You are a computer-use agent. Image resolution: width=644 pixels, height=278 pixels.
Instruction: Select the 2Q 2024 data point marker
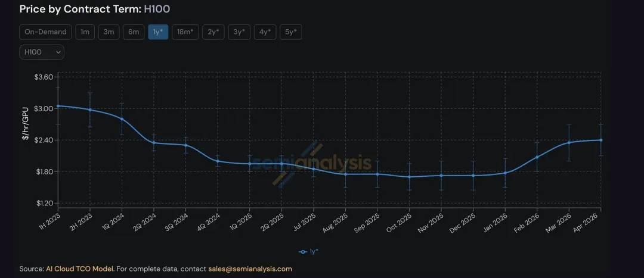coord(154,142)
